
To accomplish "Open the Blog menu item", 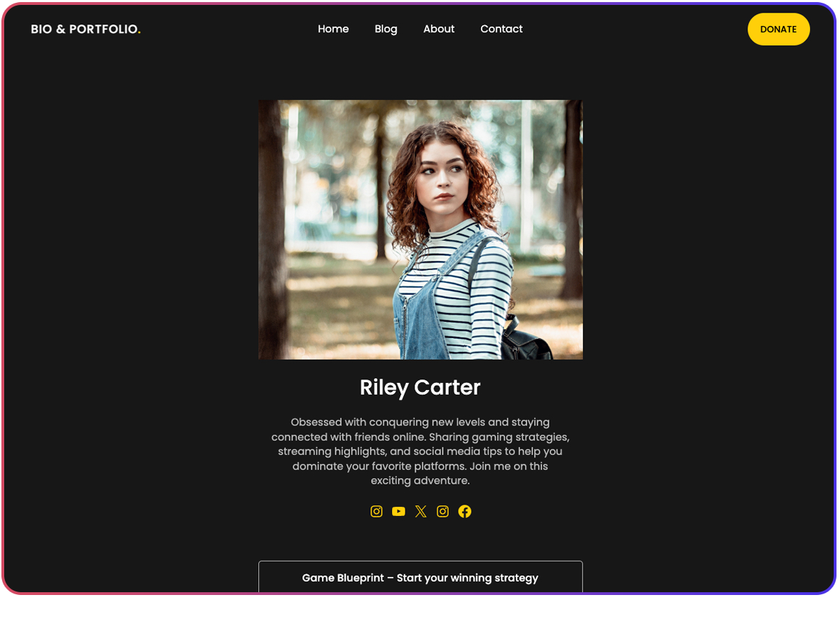I will tap(386, 29).
